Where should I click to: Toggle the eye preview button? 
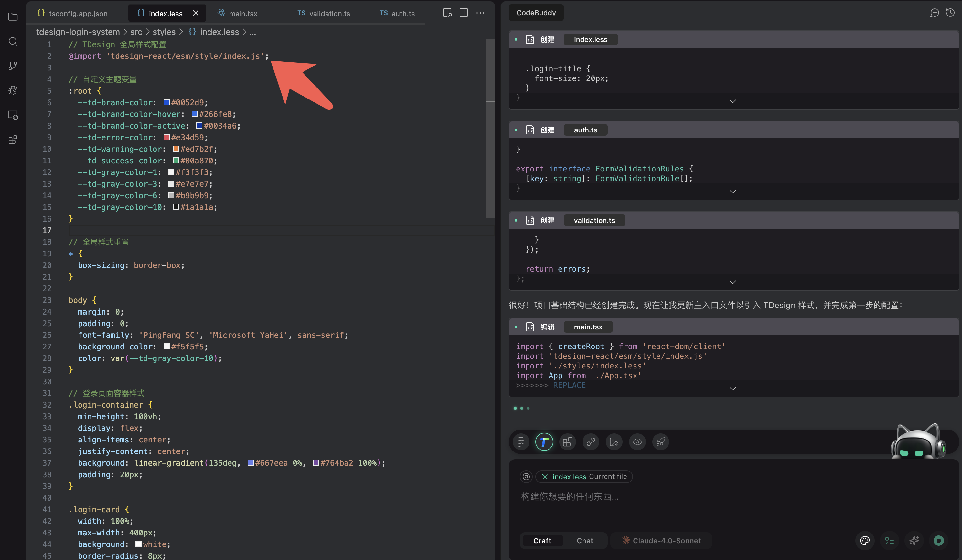pyautogui.click(x=637, y=442)
